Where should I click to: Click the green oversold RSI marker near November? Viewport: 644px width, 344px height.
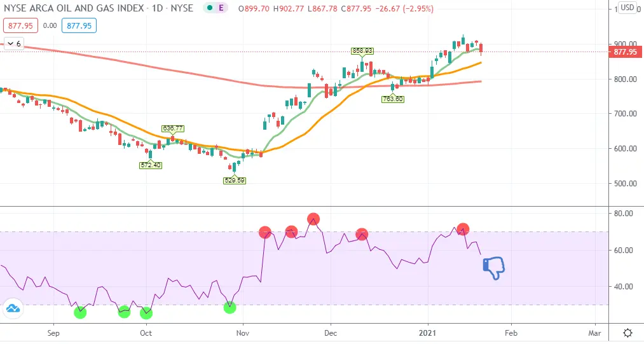(x=230, y=307)
